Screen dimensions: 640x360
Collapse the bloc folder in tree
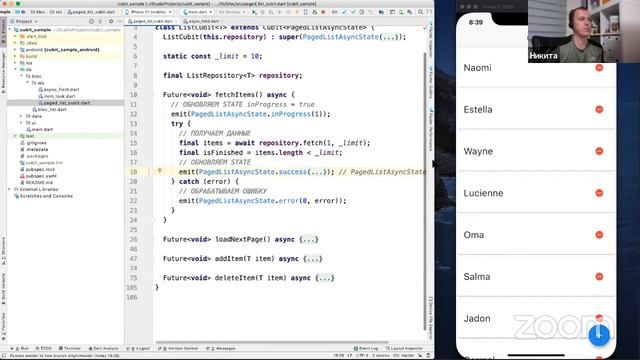click(22, 76)
